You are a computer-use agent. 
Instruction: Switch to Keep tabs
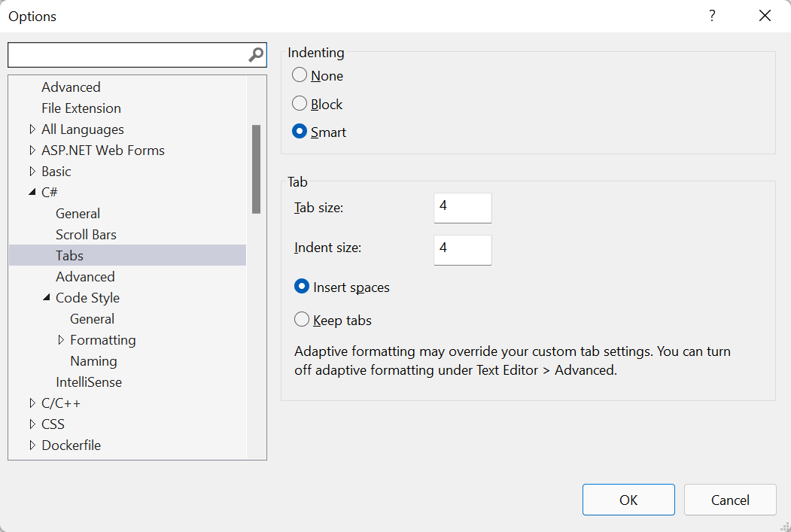pyautogui.click(x=302, y=319)
